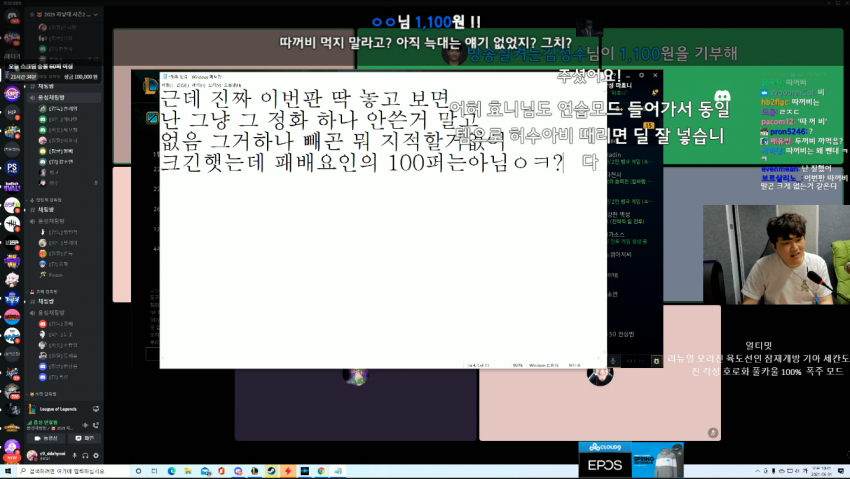
Task: Switch to Steam on the taskbar
Action: [272, 471]
